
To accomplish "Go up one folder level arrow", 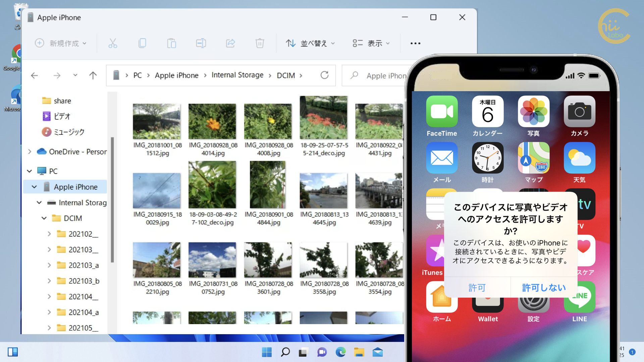I will tap(93, 75).
